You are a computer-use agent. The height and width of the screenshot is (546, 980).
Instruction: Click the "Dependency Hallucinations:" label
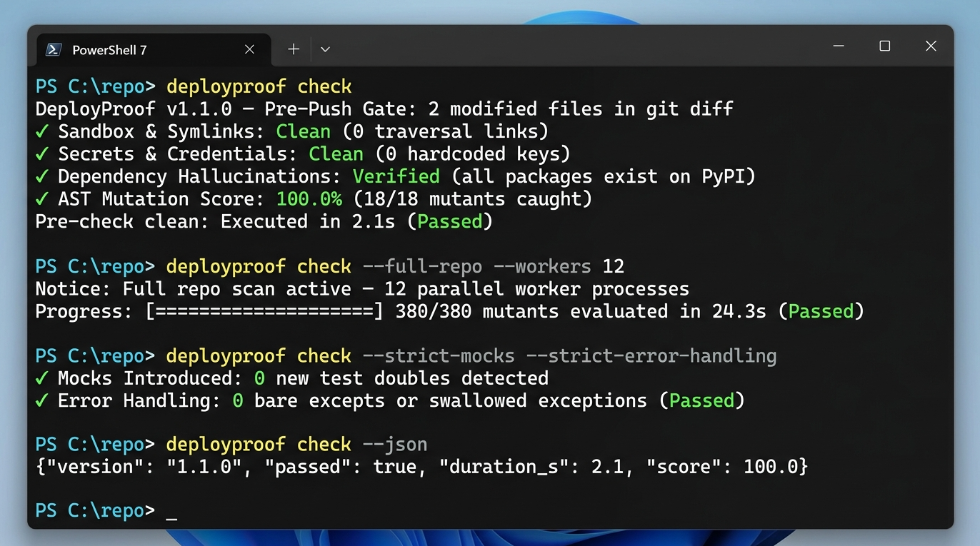(200, 177)
